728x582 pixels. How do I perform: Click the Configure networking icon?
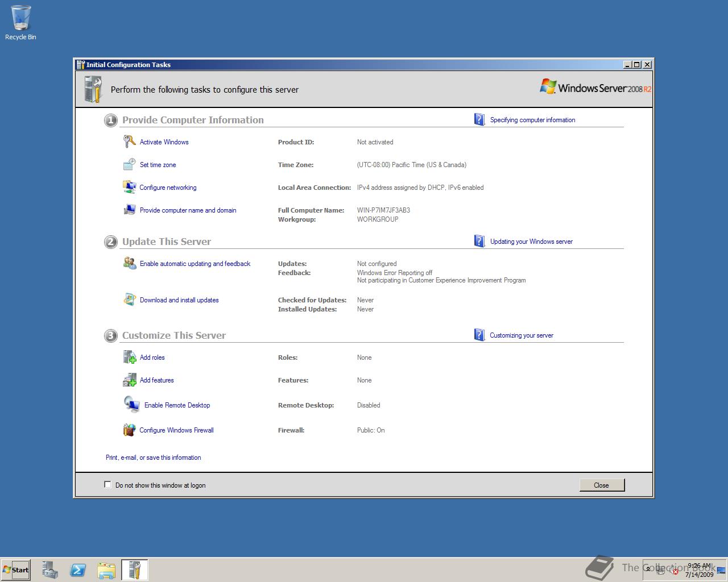coord(130,187)
